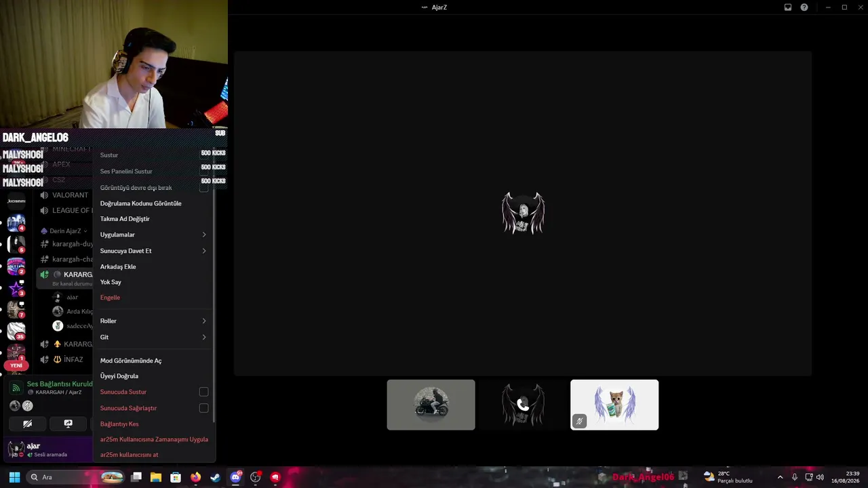Image resolution: width=868 pixels, height=488 pixels.
Task: Click the red YENİ button
Action: [x=16, y=365]
